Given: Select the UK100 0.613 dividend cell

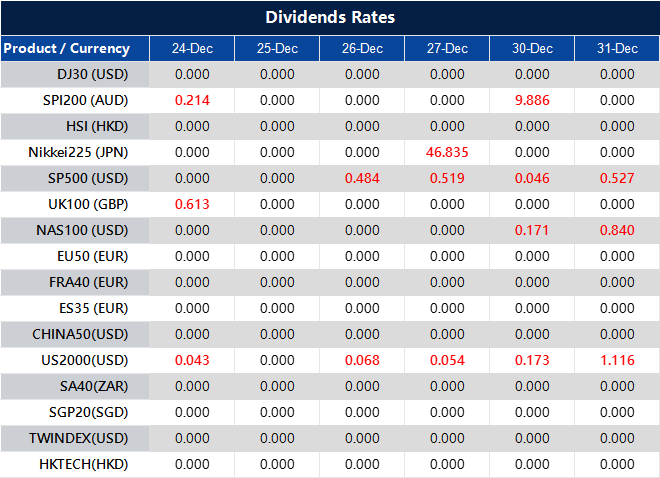Looking at the screenshot, I should 192,204.
